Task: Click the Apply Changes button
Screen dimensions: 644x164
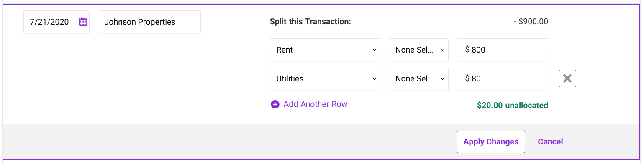Action: click(491, 142)
